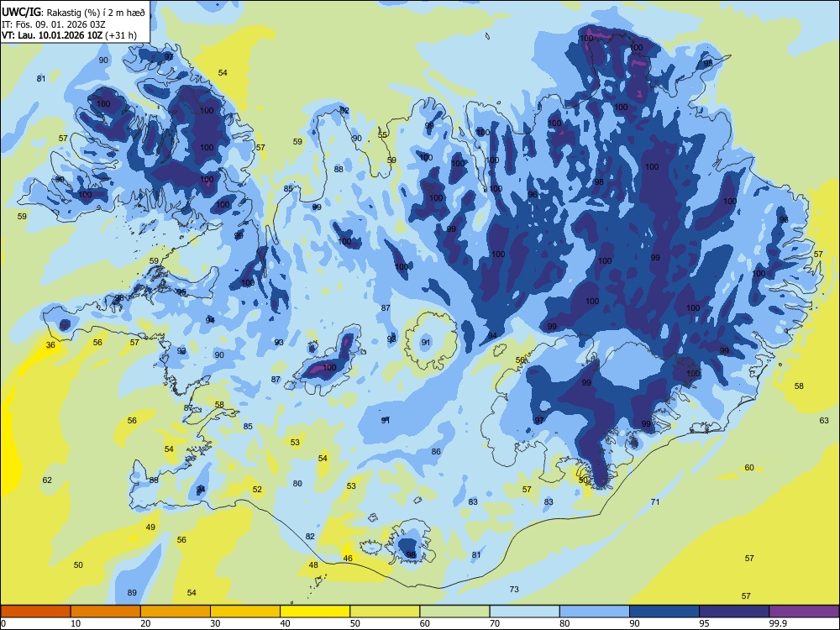Click the legend tick label '95'
This screenshot has height=630, width=840.
click(704, 623)
